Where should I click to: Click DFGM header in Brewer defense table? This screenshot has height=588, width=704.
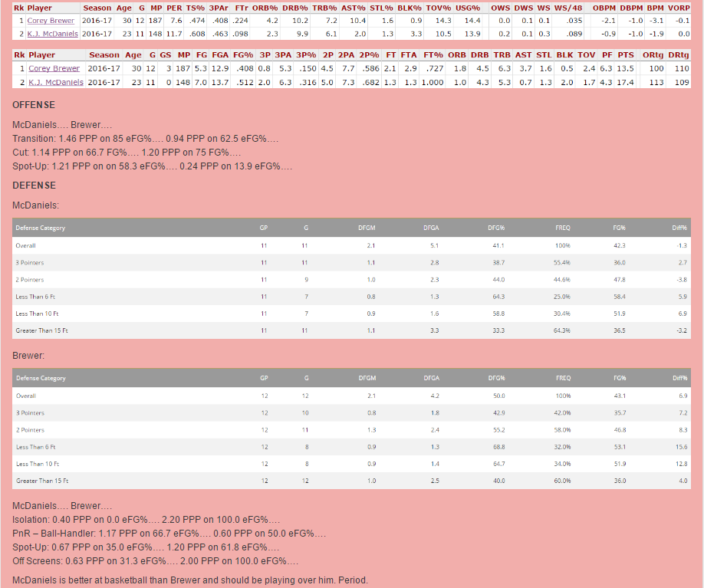[367, 378]
